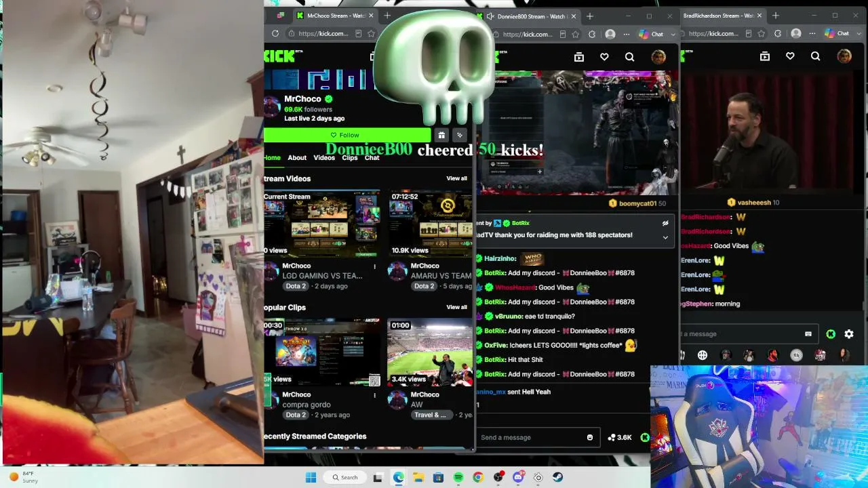This screenshot has height=488, width=868.
Task: Open the heart following icon in BradRichardson window
Action: [x=790, y=56]
